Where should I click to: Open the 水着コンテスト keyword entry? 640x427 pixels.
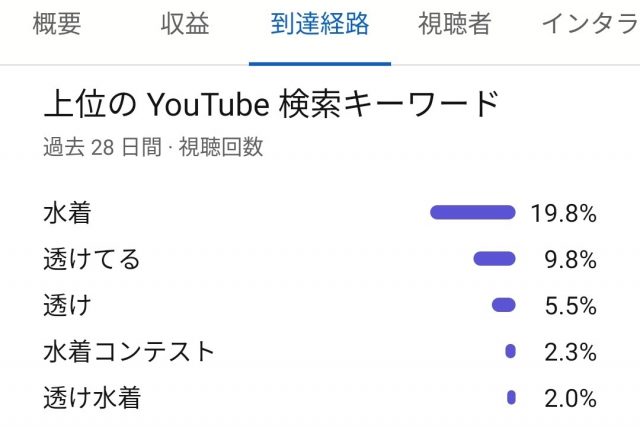tap(129, 352)
